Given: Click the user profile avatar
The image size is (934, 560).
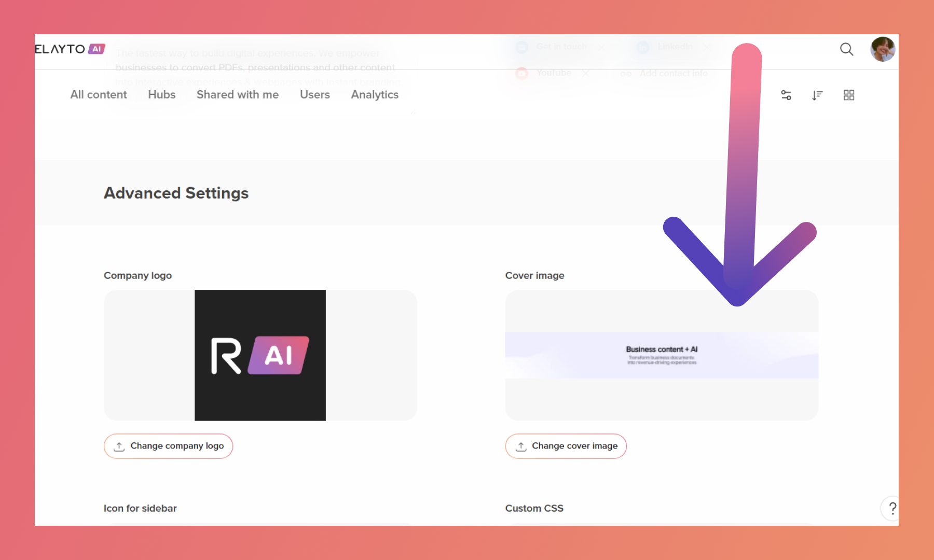Looking at the screenshot, I should tap(882, 49).
